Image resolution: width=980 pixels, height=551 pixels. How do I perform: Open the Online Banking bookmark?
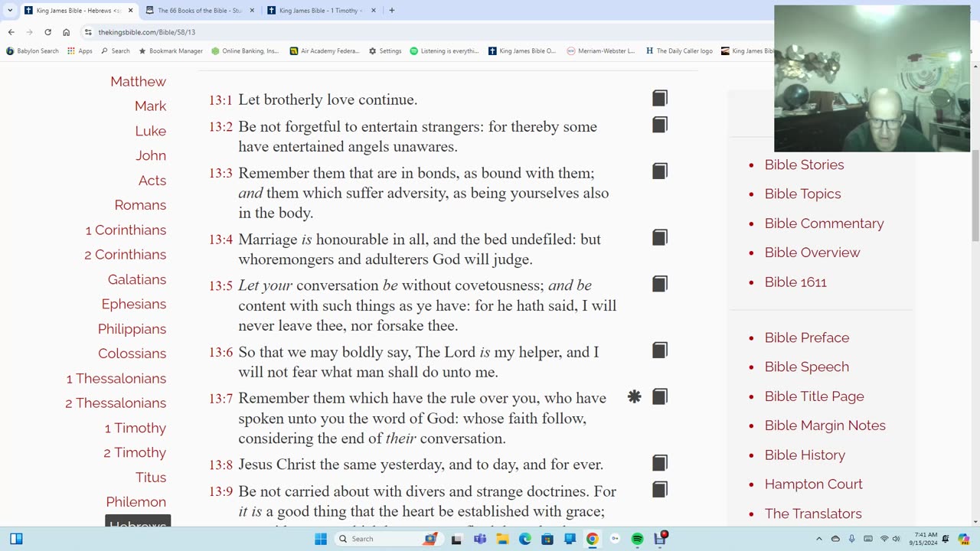pos(245,51)
